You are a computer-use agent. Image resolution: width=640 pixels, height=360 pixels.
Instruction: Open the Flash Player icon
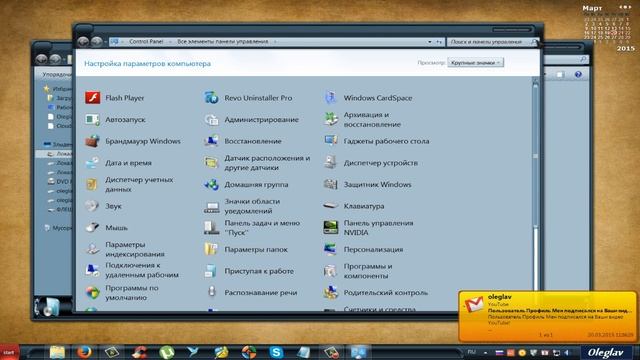click(93, 98)
